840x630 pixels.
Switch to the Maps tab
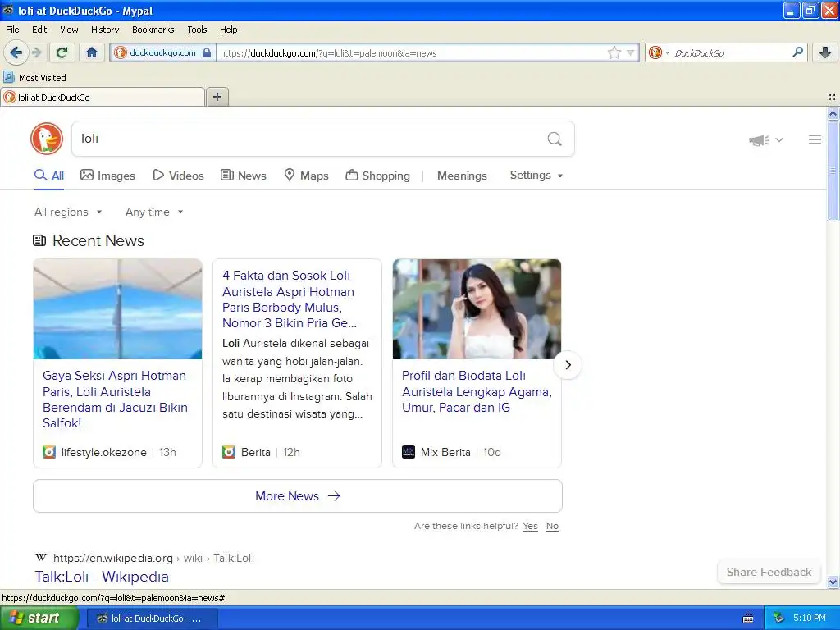tap(307, 176)
